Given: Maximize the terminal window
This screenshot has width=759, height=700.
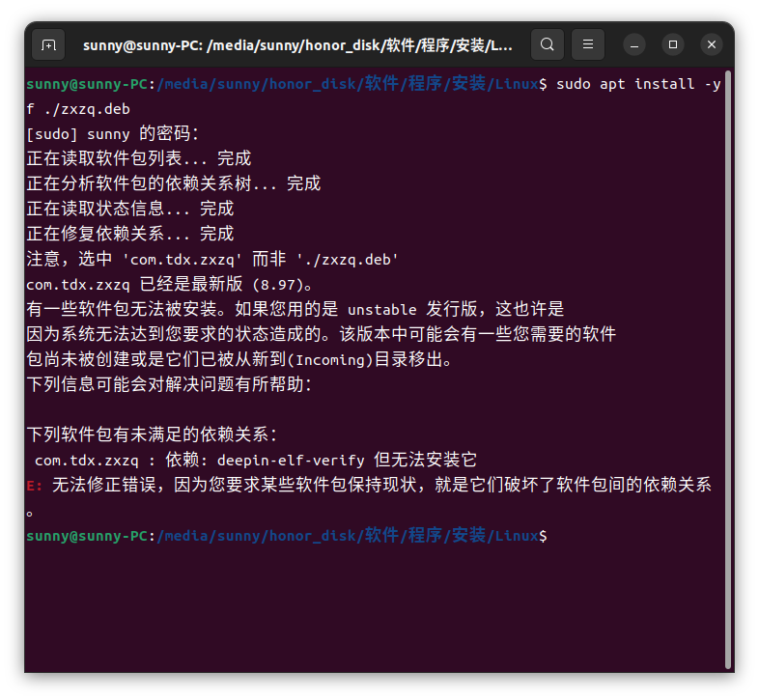Looking at the screenshot, I should (673, 45).
